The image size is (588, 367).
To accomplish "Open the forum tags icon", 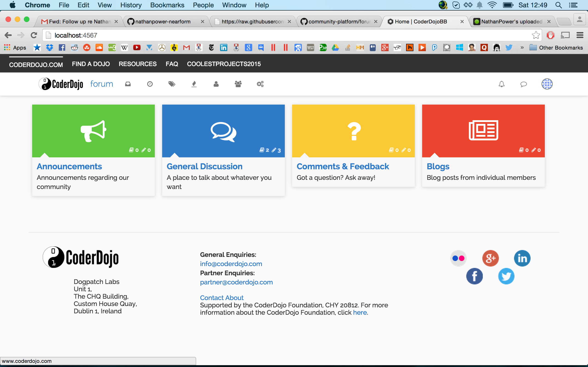I will [172, 84].
